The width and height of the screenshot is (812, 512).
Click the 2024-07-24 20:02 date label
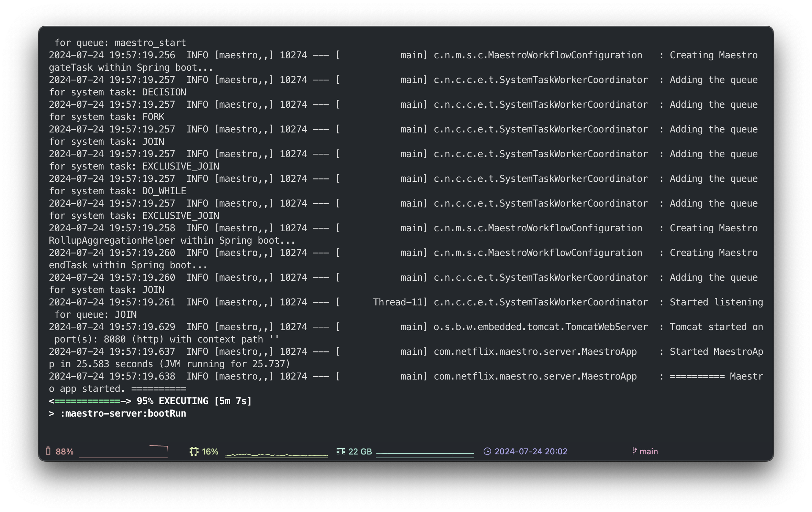(531, 452)
